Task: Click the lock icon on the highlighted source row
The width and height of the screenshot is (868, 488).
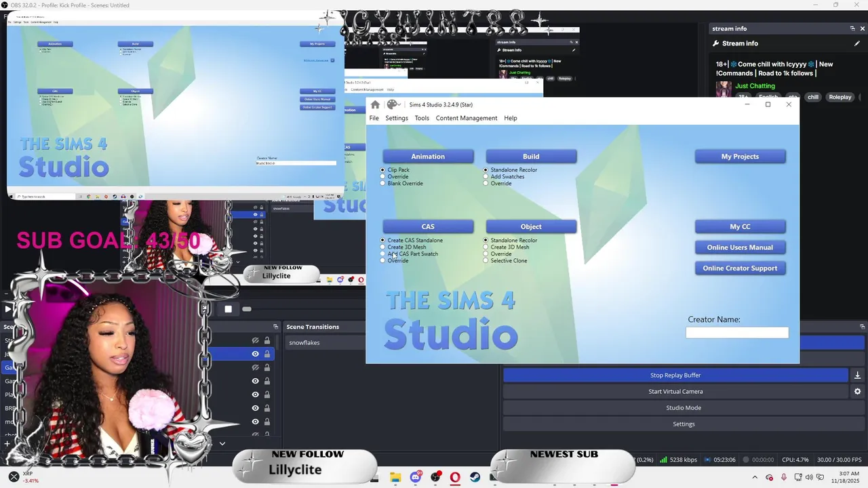Action: pos(267,354)
